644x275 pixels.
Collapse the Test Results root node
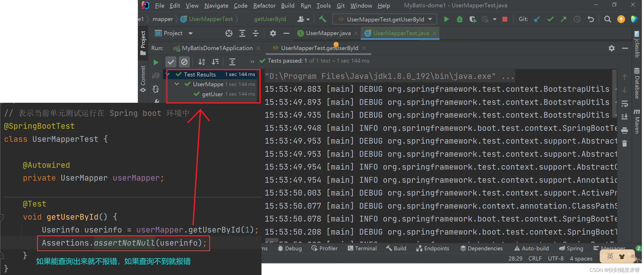coord(168,74)
